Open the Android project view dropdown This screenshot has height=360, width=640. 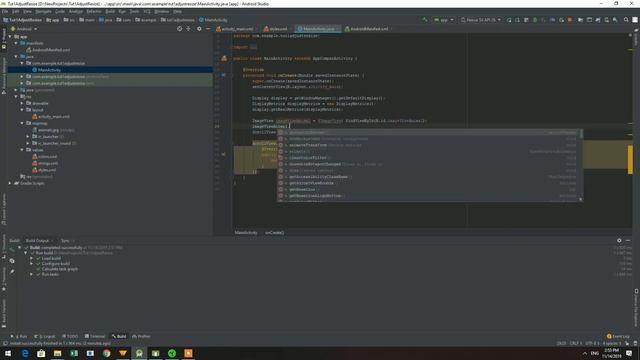[x=24, y=29]
